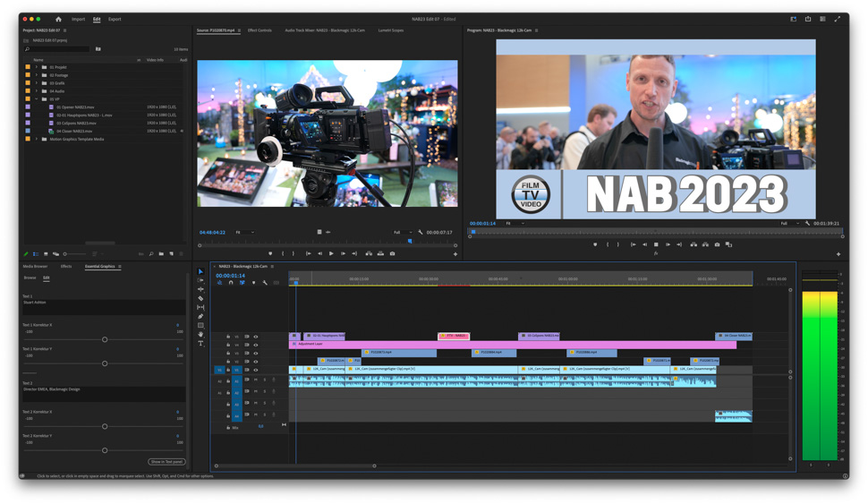Click Lift button in Program monitor
The width and height of the screenshot is (868, 504).
coord(694,244)
